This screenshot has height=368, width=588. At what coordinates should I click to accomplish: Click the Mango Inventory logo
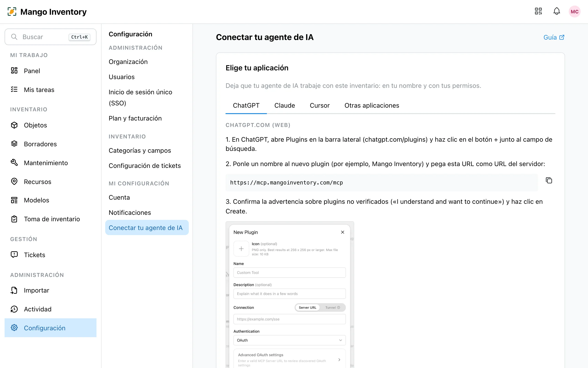point(47,11)
